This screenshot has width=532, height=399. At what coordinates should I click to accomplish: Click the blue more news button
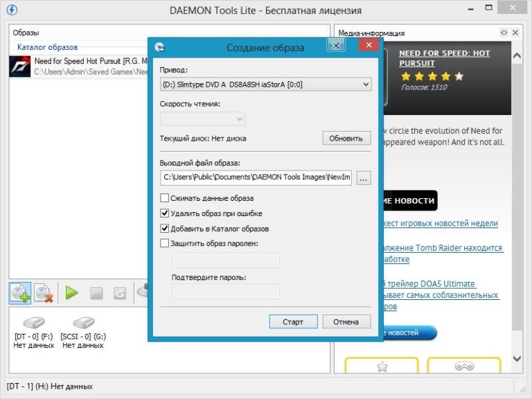pos(409,332)
